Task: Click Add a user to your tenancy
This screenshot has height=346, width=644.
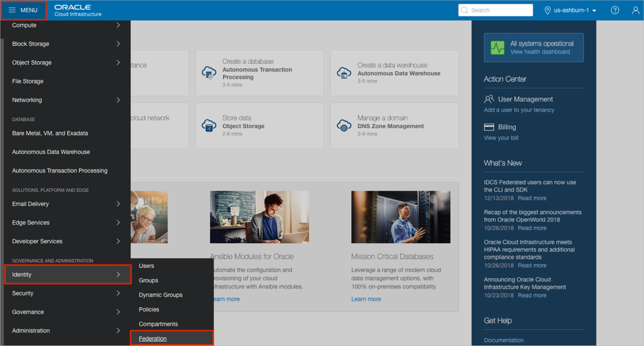Action: click(519, 110)
